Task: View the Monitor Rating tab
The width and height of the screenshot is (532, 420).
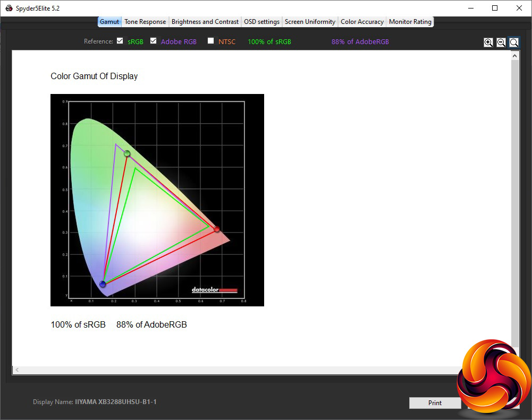Action: (x=410, y=22)
